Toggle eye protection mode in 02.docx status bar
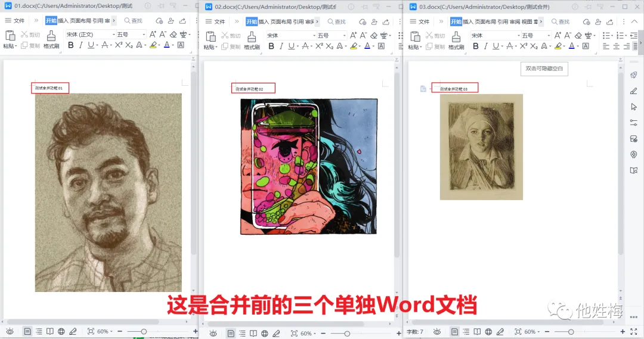 tap(213, 333)
